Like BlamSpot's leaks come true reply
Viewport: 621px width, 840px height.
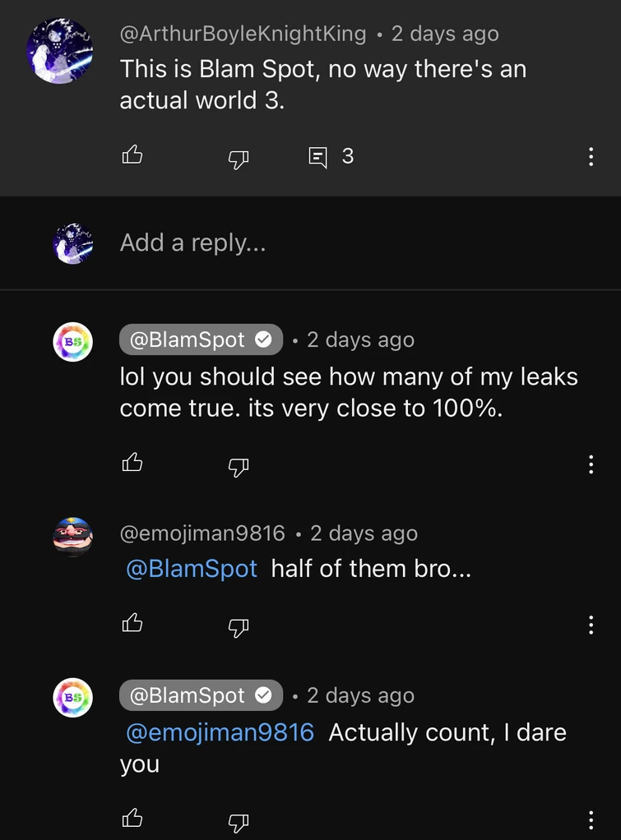coord(132,464)
